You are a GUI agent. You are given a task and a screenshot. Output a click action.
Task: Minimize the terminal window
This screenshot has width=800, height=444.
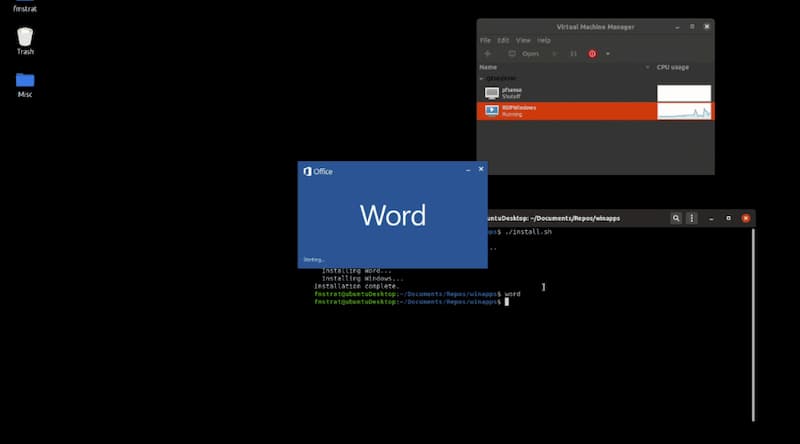coord(711,219)
